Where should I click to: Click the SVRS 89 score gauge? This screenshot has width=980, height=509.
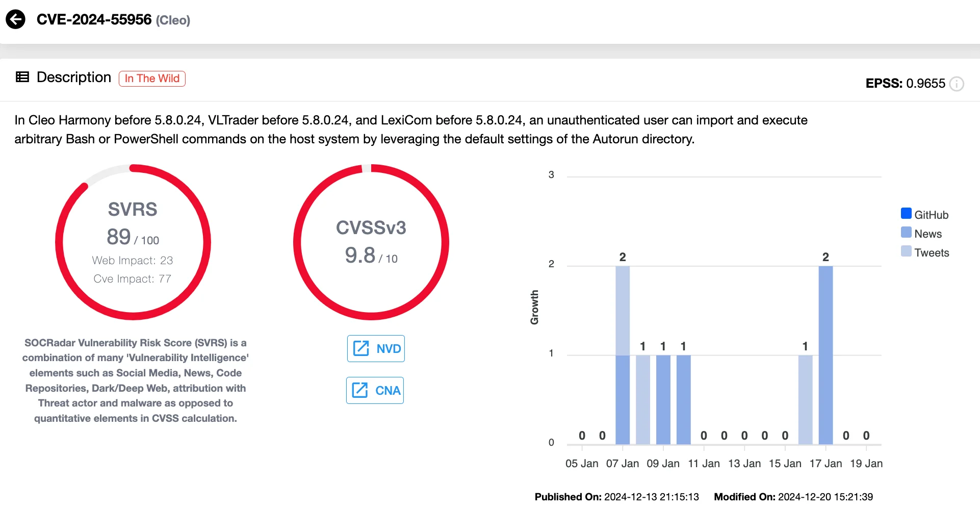click(133, 242)
